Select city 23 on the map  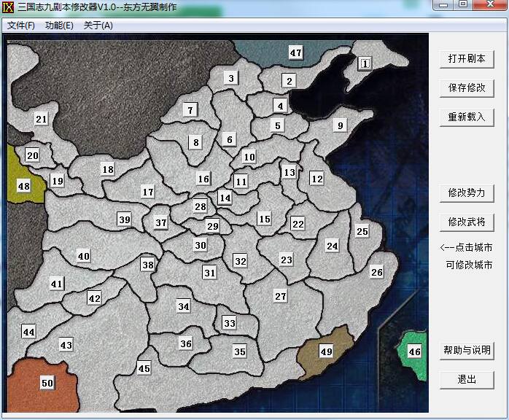(287, 260)
